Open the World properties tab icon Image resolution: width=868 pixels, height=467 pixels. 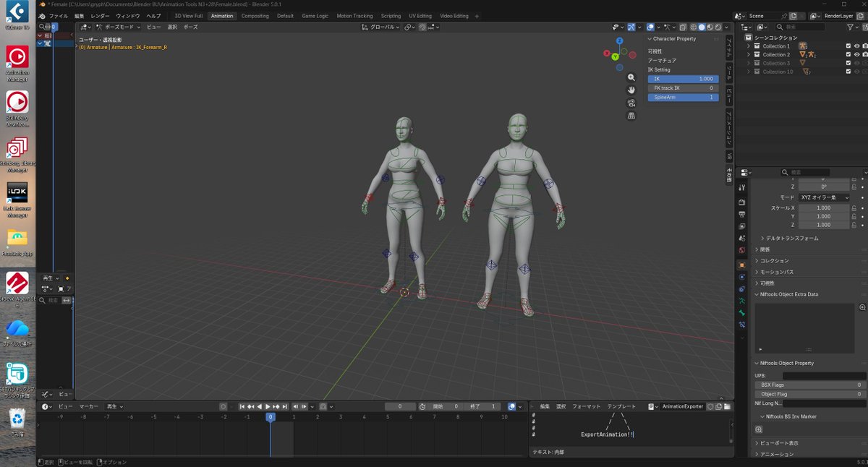click(x=741, y=250)
